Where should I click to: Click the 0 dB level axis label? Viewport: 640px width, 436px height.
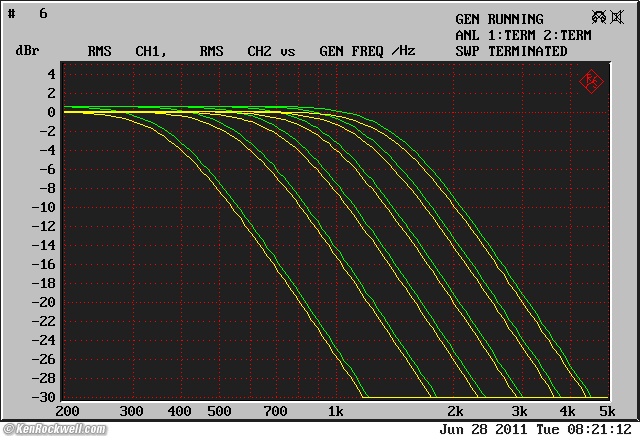pyautogui.click(x=49, y=112)
